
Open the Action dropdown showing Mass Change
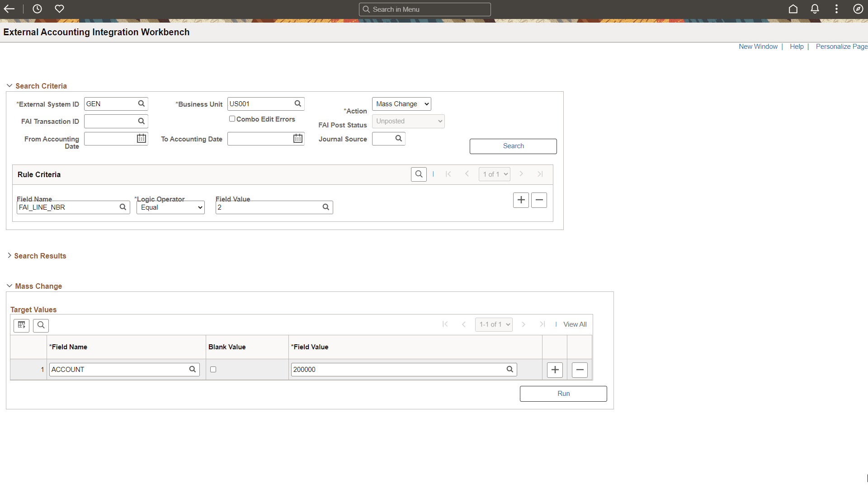pyautogui.click(x=401, y=103)
